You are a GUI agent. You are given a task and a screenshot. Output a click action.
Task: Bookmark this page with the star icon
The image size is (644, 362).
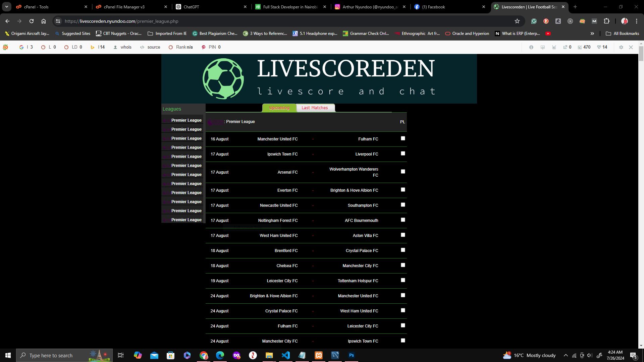point(517,21)
